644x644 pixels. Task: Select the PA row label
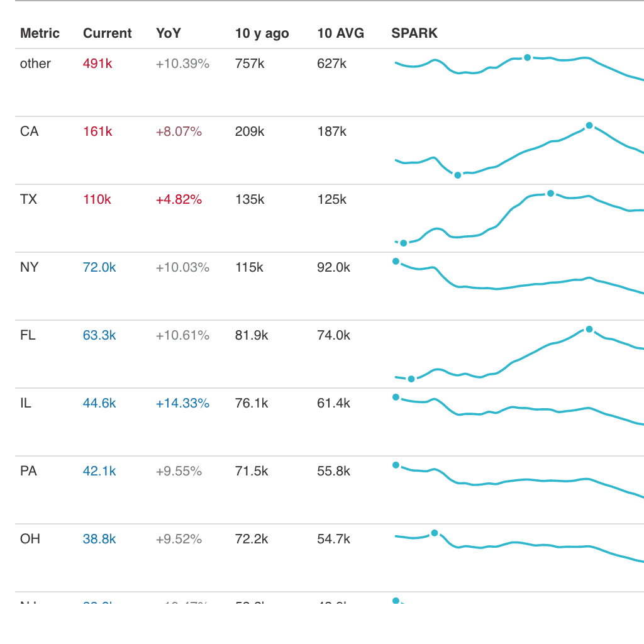point(28,471)
